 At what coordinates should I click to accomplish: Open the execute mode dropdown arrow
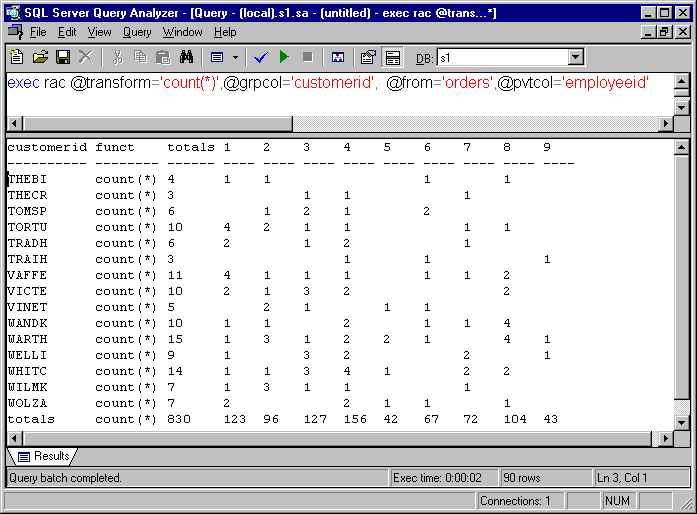click(236, 57)
